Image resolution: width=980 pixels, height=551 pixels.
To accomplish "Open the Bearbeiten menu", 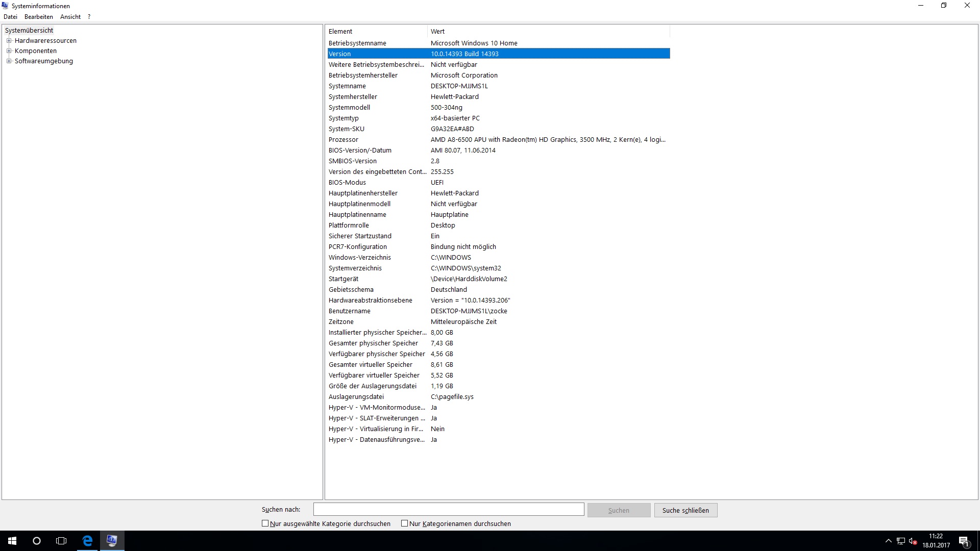I will tap(39, 17).
